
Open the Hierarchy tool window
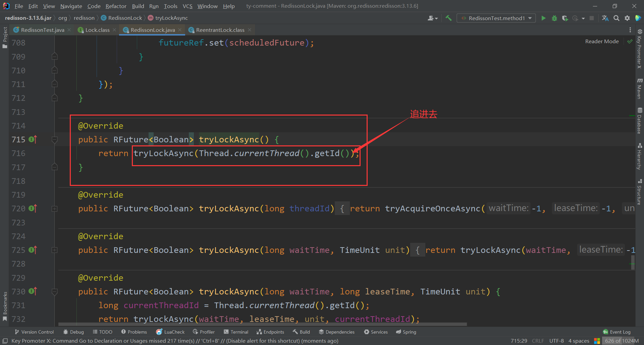click(640, 156)
